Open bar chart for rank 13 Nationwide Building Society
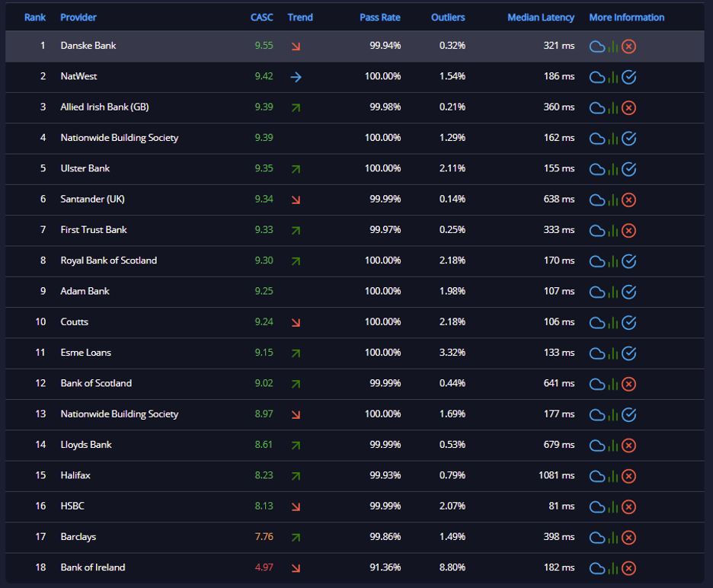This screenshot has height=588, width=713. [x=613, y=415]
